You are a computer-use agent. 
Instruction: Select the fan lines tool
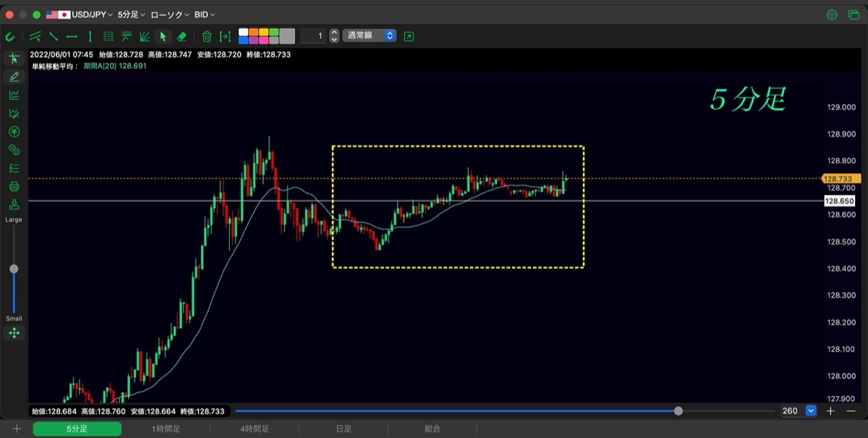point(145,36)
